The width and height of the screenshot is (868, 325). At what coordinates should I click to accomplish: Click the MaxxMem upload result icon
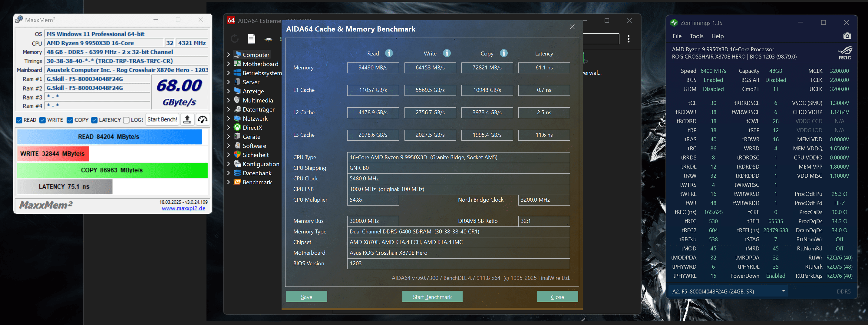click(187, 119)
